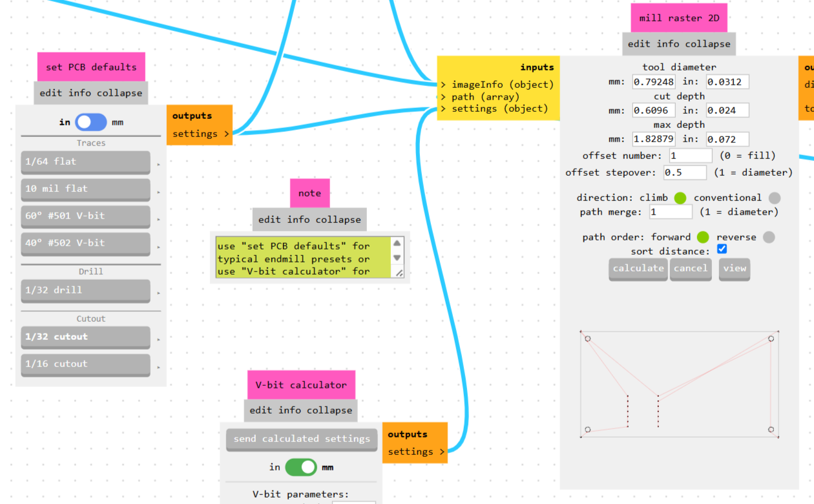Click scroll-up arrow in note textarea
Image resolution: width=814 pixels, height=504 pixels.
pyautogui.click(x=397, y=244)
